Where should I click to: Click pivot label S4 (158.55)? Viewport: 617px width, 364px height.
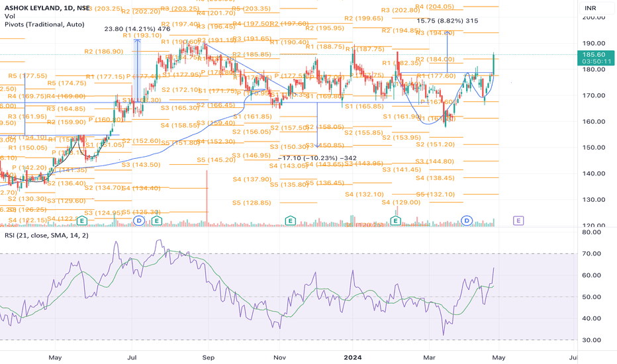180,126
